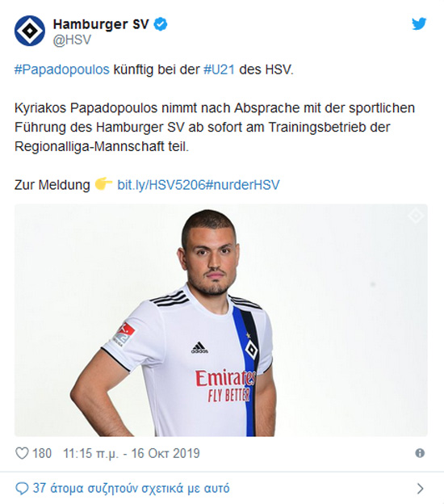Open the tweet info circle icon
444x504 pixels.
pos(420,453)
